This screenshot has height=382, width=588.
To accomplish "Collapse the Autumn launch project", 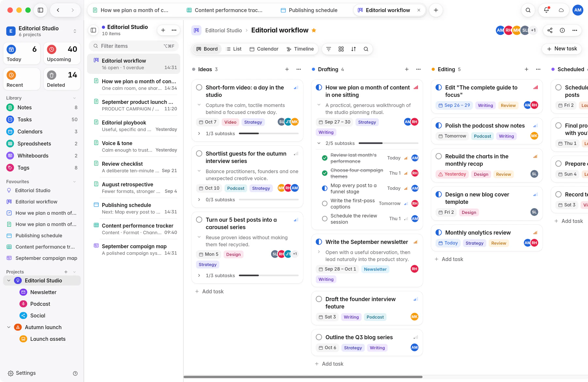I will click(9, 327).
